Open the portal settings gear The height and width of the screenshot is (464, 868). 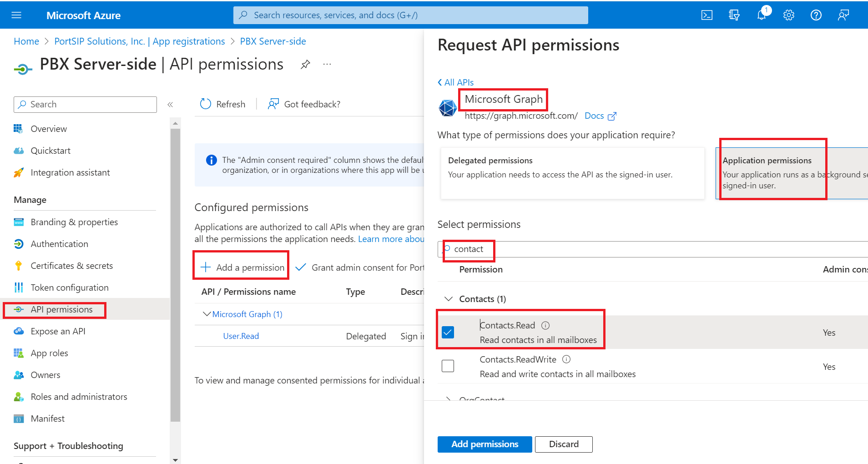coord(788,15)
